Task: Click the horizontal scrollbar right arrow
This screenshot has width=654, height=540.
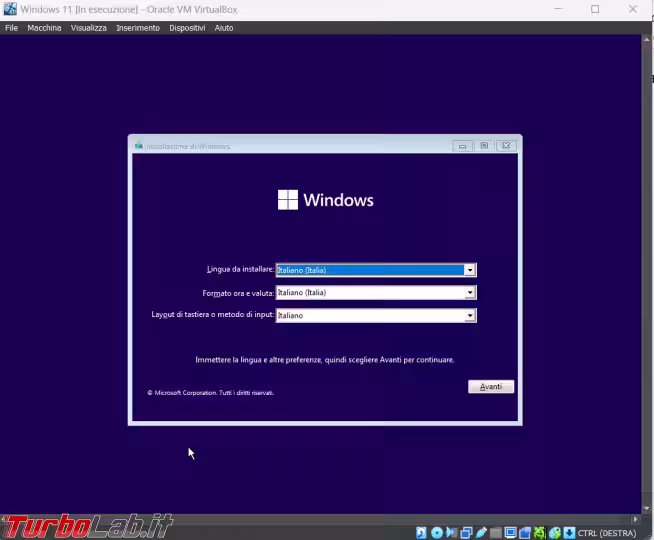Action: (635, 519)
